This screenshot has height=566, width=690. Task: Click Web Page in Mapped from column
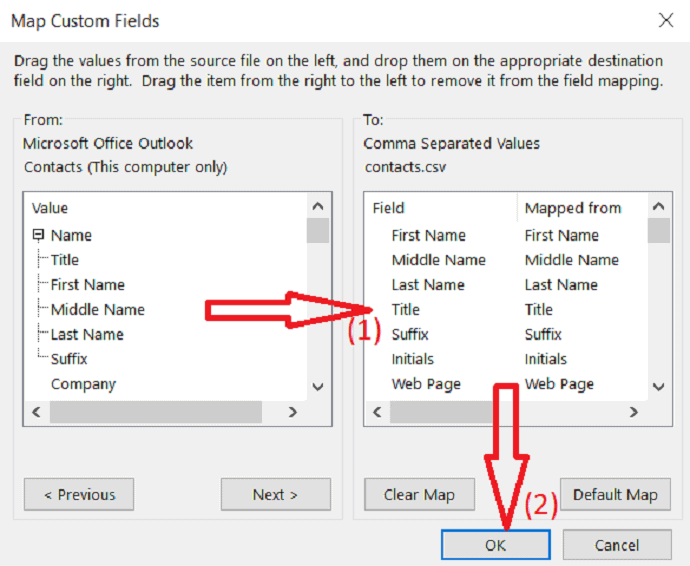559,384
